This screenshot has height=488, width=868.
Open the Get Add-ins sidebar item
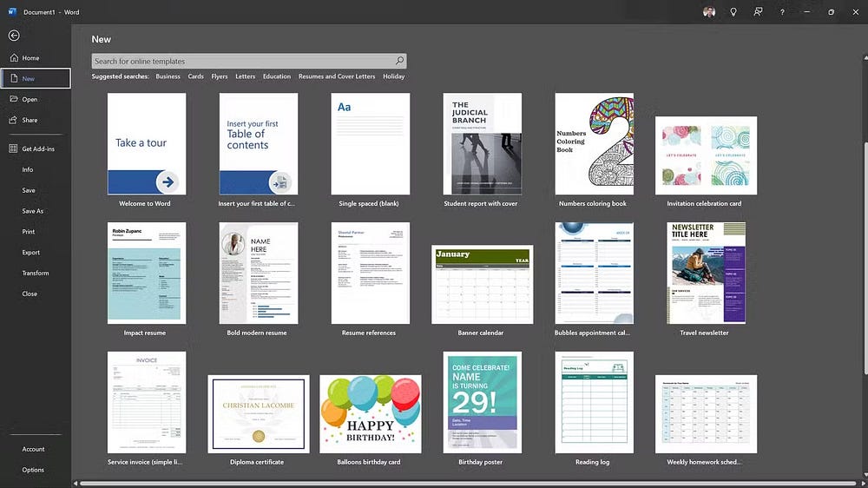36,148
